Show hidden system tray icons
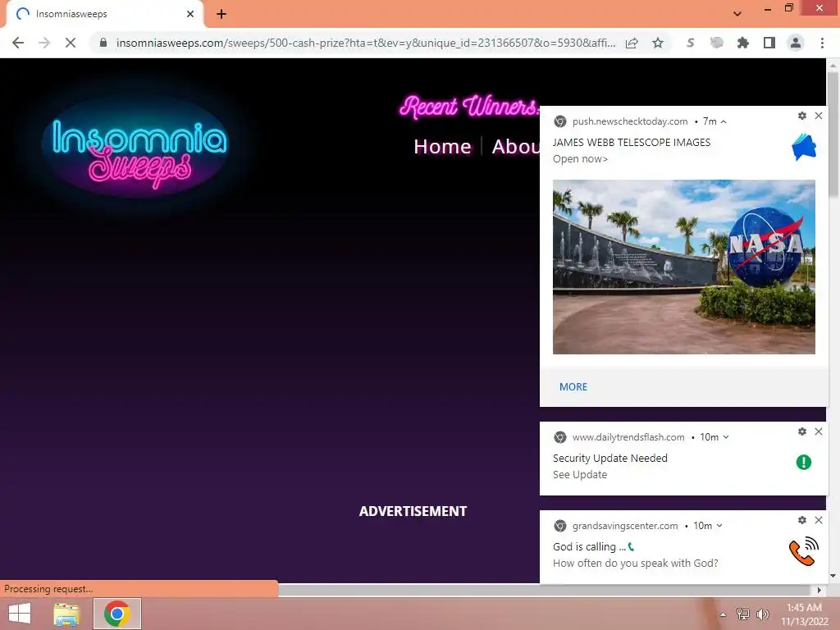This screenshot has height=630, width=840. [723, 614]
